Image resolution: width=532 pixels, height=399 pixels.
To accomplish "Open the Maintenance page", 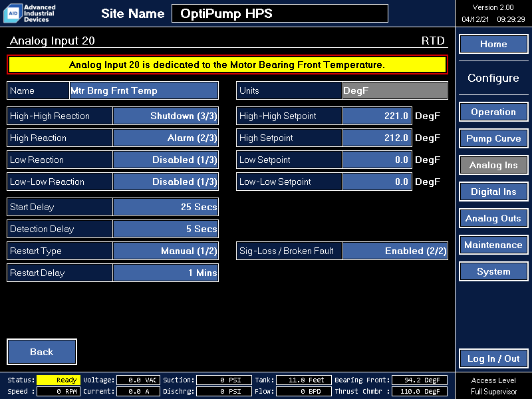I will pyautogui.click(x=493, y=245).
